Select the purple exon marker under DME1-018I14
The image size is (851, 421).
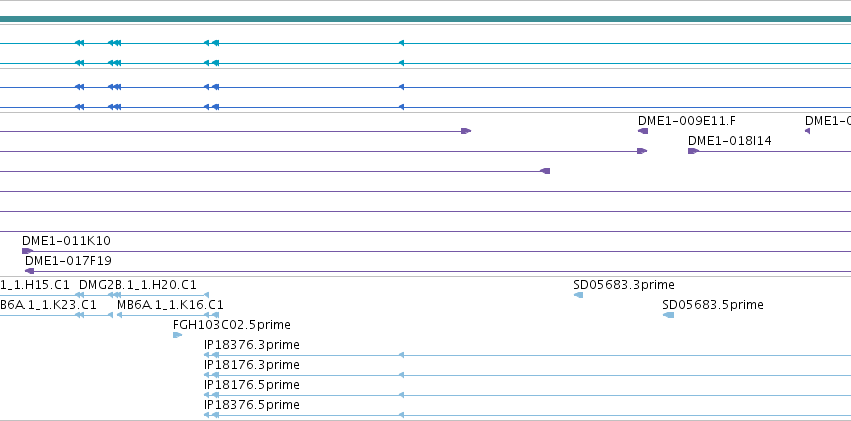pos(693,151)
